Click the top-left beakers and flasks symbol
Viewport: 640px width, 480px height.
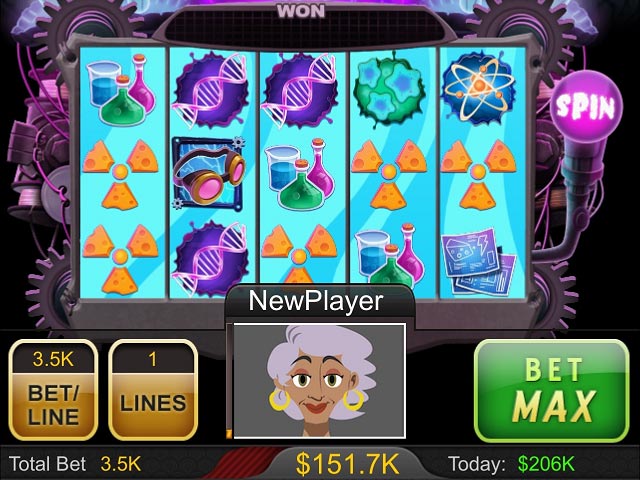[121, 90]
